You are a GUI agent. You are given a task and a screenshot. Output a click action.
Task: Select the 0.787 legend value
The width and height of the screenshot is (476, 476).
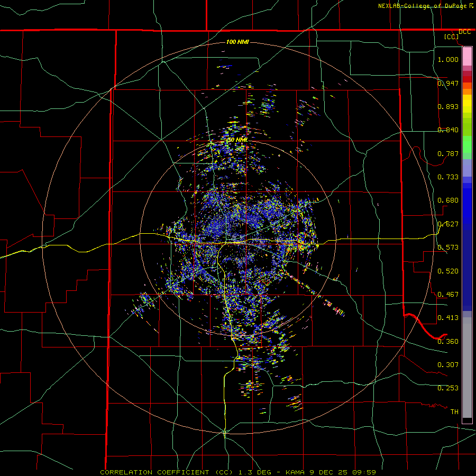click(448, 153)
